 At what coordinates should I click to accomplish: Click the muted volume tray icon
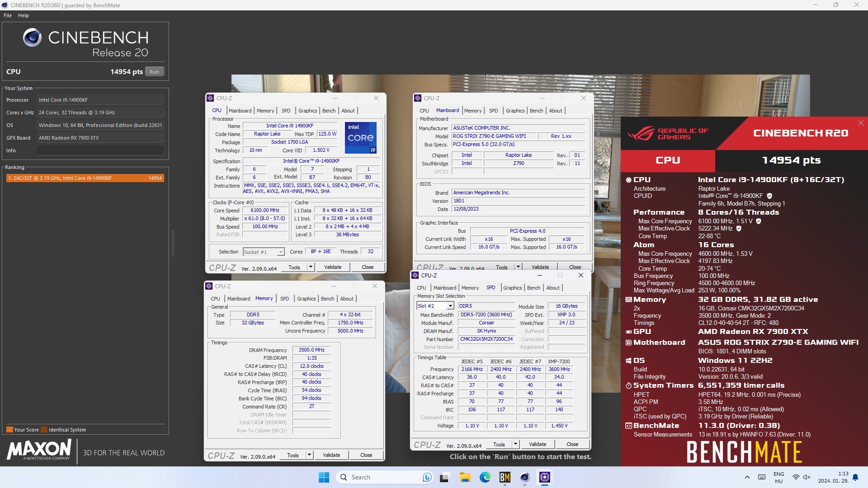coord(807,477)
